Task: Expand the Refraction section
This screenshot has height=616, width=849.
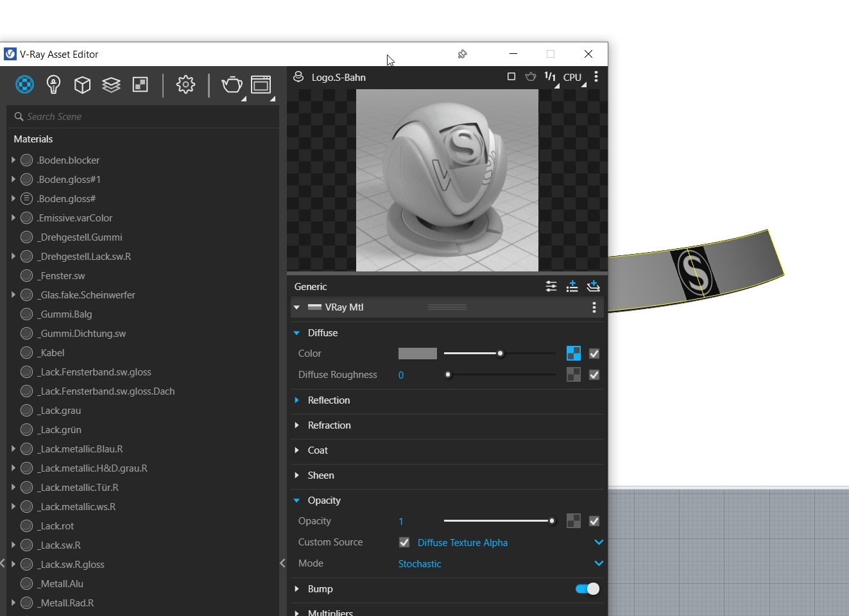Action: (296, 425)
